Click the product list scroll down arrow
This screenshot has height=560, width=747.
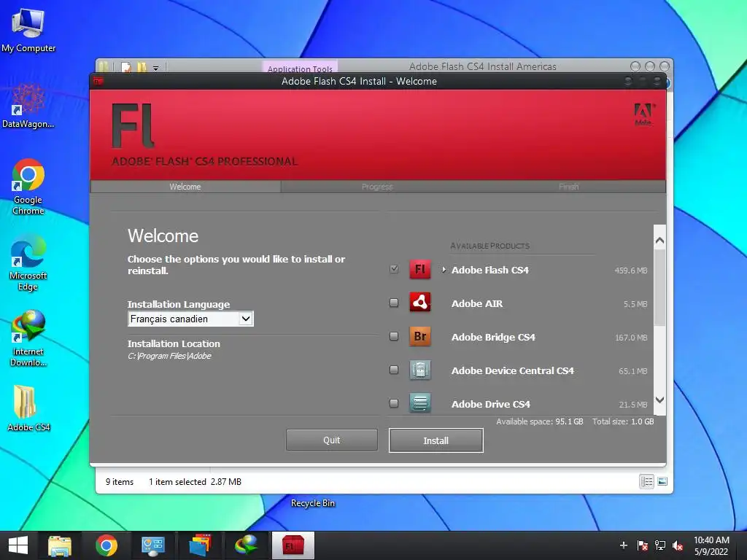(659, 400)
